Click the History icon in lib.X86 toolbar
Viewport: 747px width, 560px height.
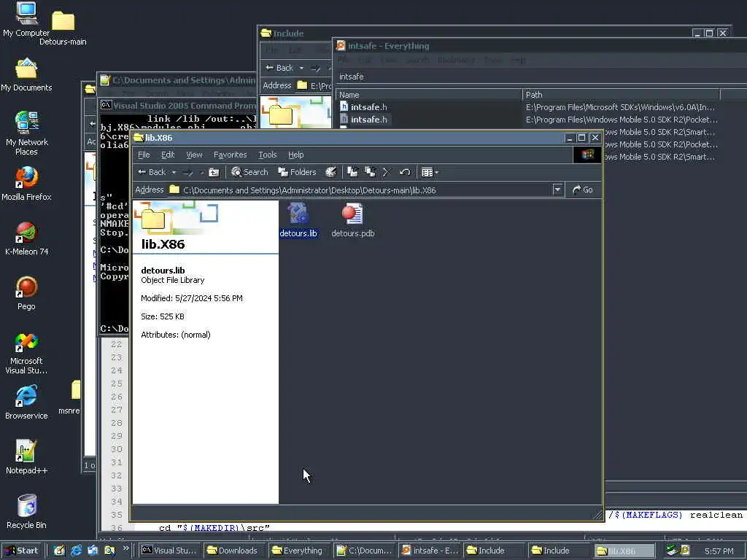[331, 172]
